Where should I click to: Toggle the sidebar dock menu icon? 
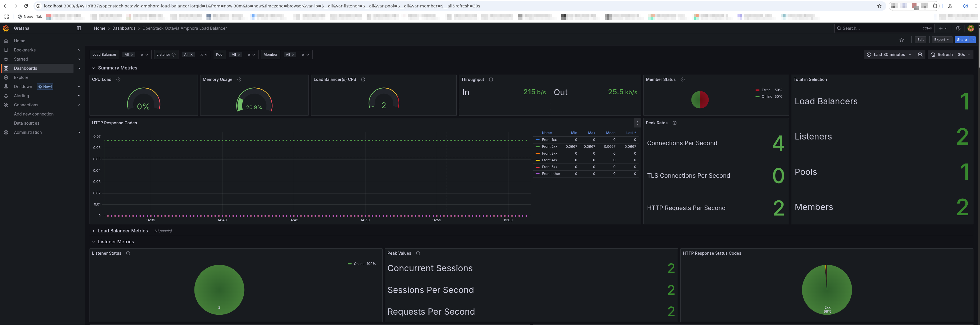point(79,29)
